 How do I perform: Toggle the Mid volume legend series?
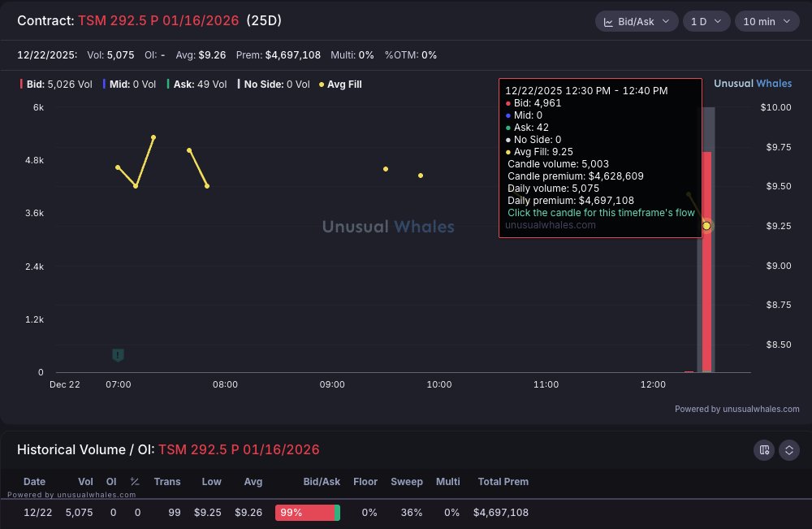click(x=129, y=84)
